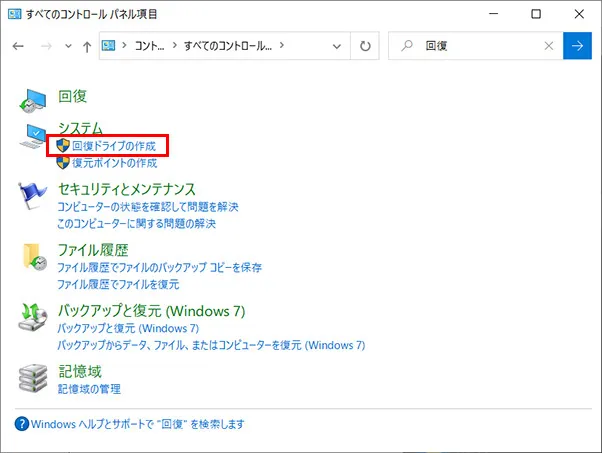The height and width of the screenshot is (453, 602).
Task: Click in the search field containing 回復
Action: [476, 46]
